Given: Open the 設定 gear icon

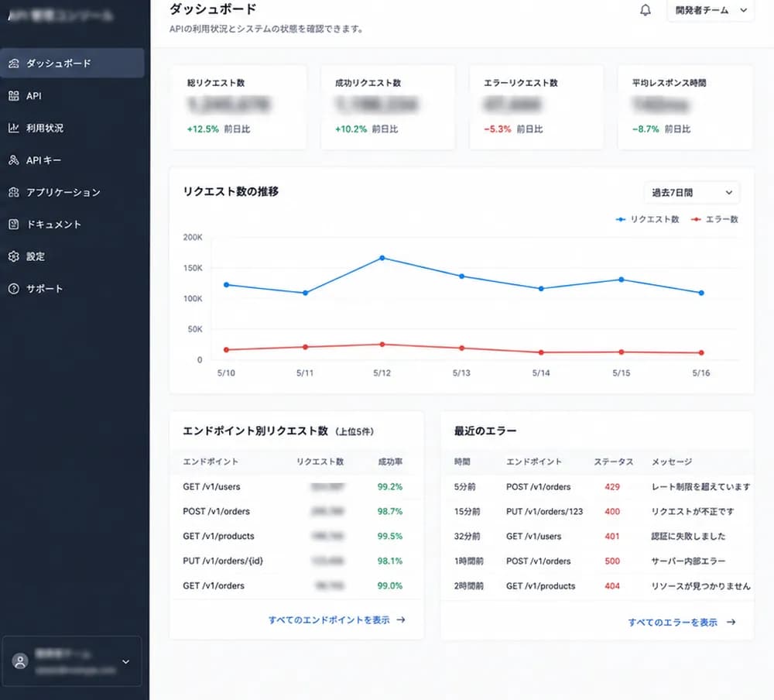Looking at the screenshot, I should pyautogui.click(x=14, y=256).
